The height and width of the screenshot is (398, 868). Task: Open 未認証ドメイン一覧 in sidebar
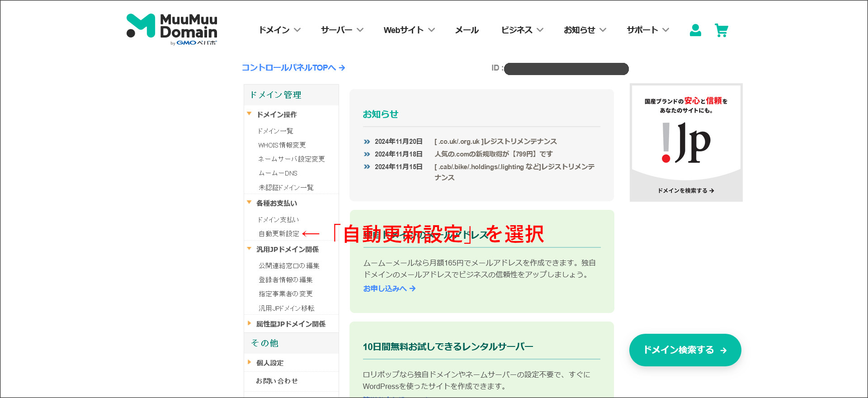pyautogui.click(x=286, y=187)
